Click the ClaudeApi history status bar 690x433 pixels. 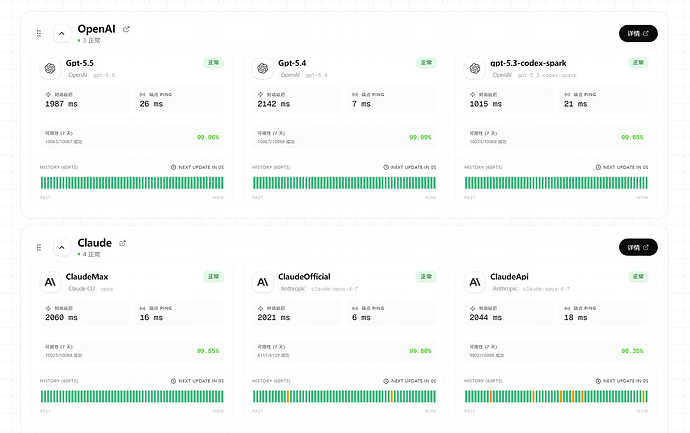(x=556, y=396)
